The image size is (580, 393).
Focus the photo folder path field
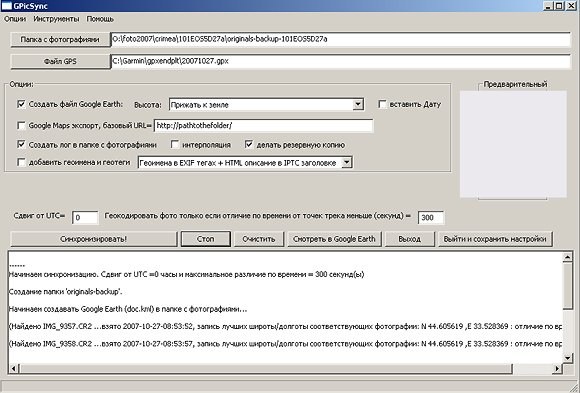pos(340,39)
